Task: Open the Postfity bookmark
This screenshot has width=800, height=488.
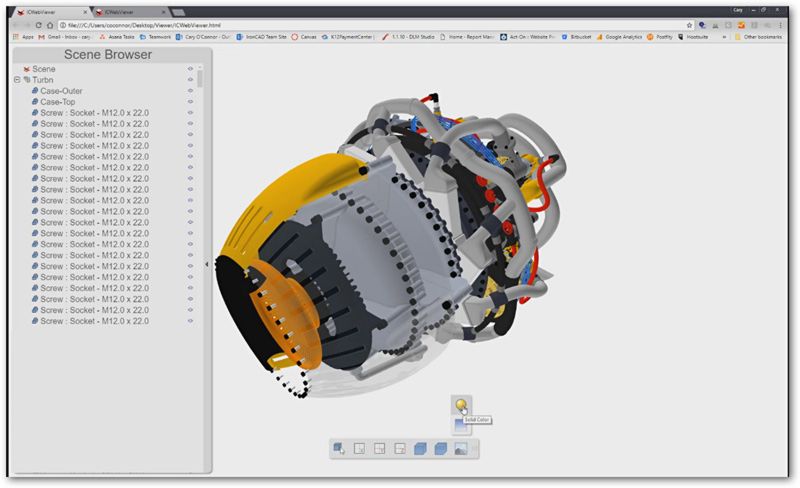Action: [660, 37]
